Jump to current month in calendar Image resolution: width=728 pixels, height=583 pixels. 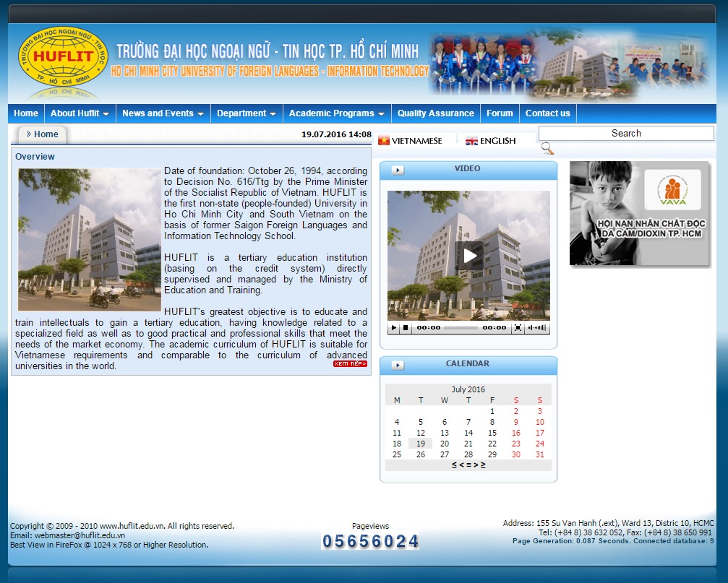468,465
